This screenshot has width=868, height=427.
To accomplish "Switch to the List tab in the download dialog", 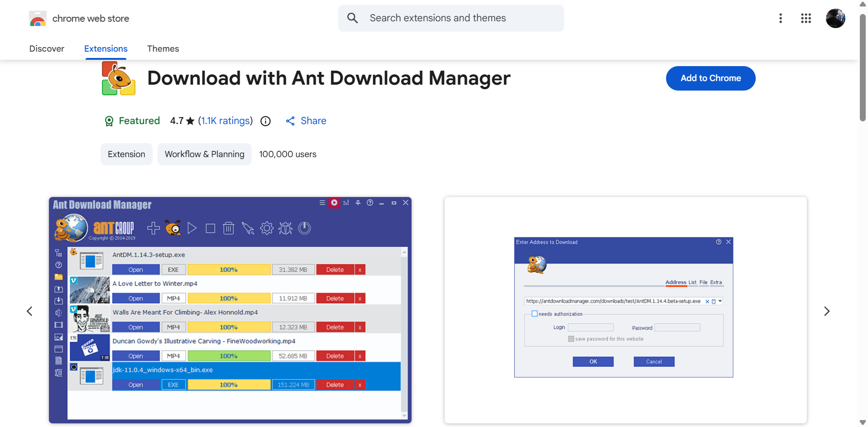I will click(x=692, y=282).
